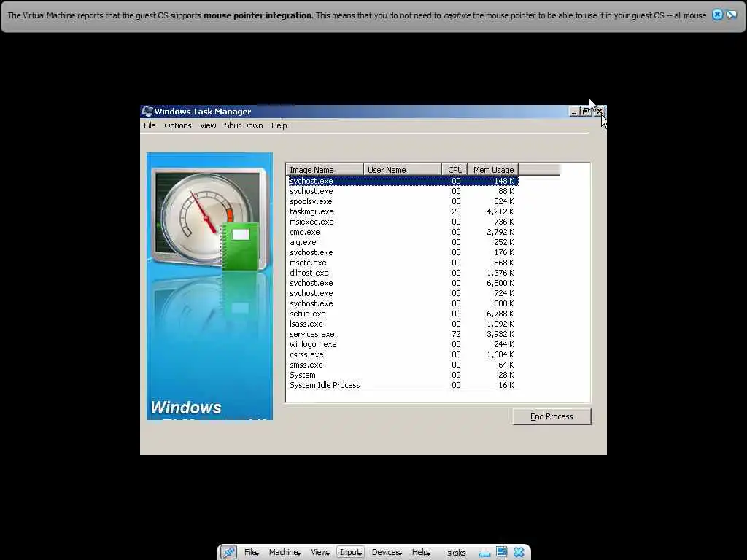The image size is (747, 560).
Task: Expand the View dropdown on VirtualBox mini toolbar
Action: click(x=320, y=553)
